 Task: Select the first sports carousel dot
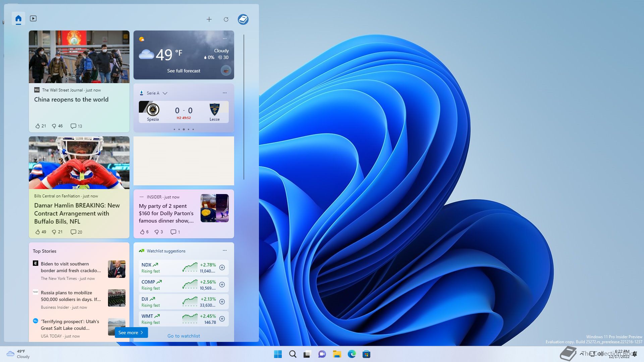coord(174,129)
